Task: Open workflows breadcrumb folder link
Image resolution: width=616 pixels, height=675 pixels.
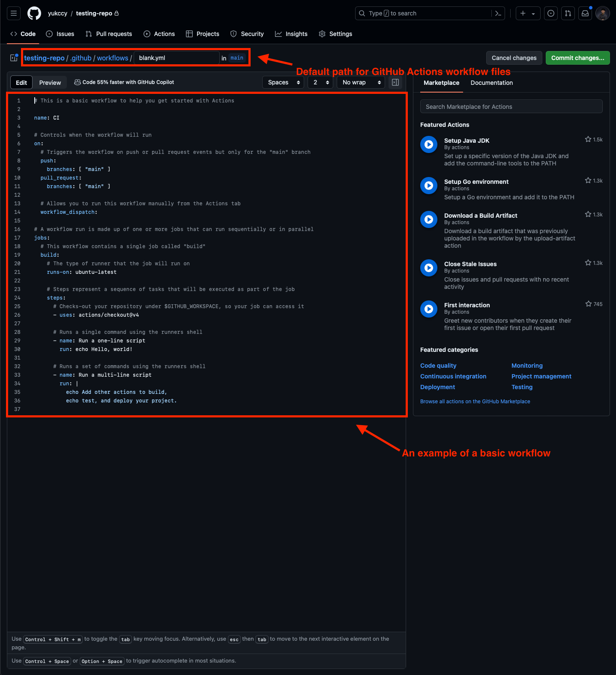Action: click(x=113, y=58)
